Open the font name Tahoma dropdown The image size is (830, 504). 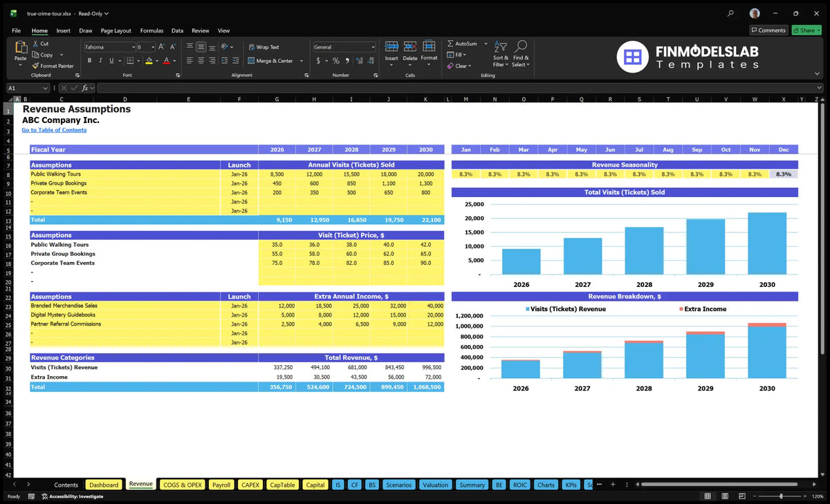132,47
